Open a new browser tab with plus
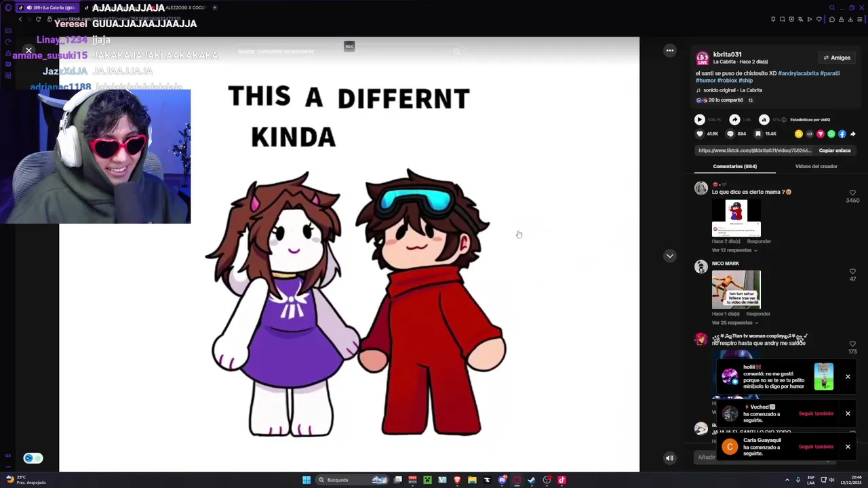 pyautogui.click(x=214, y=7)
